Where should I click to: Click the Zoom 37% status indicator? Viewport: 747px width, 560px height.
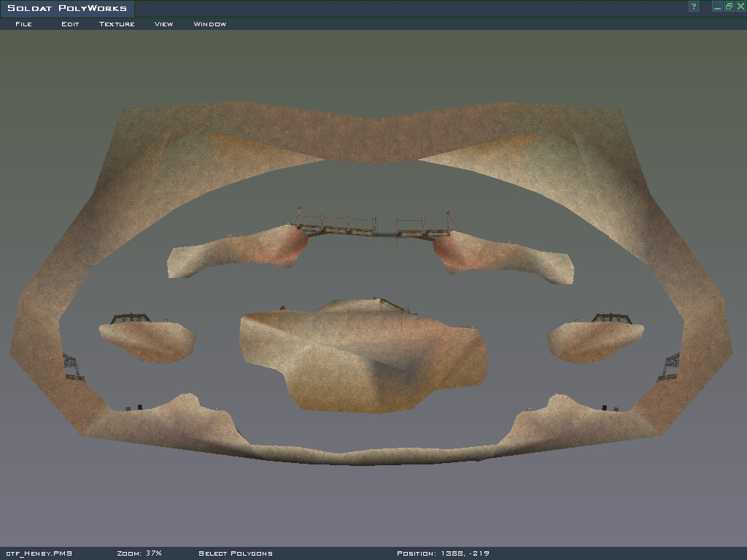139,553
